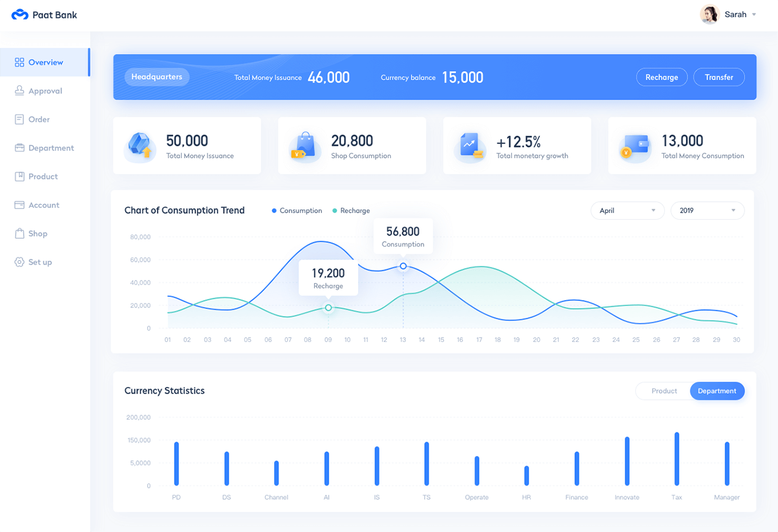Image resolution: width=778 pixels, height=532 pixels.
Task: Click the blue gem Total Money Issuance icon
Action: [140, 147]
